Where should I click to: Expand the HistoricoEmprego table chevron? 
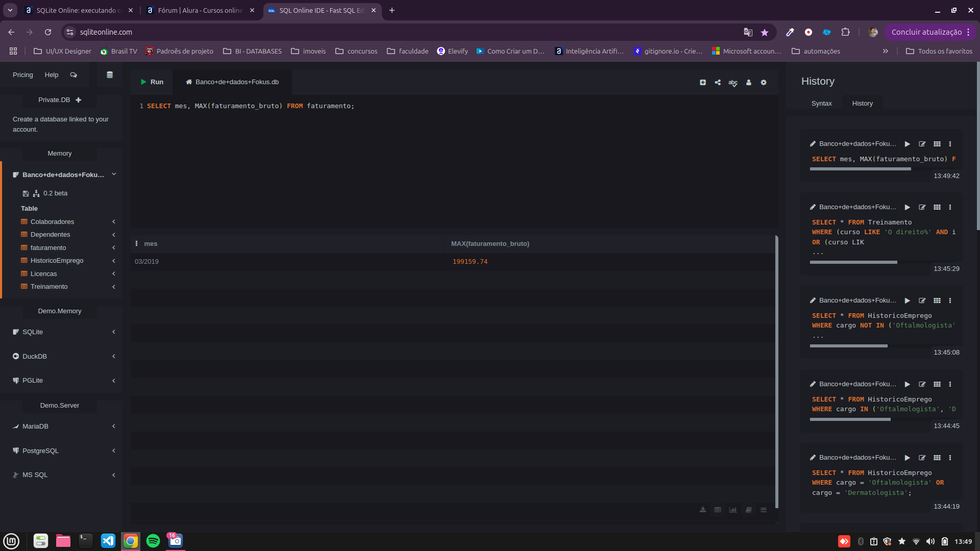point(114,261)
